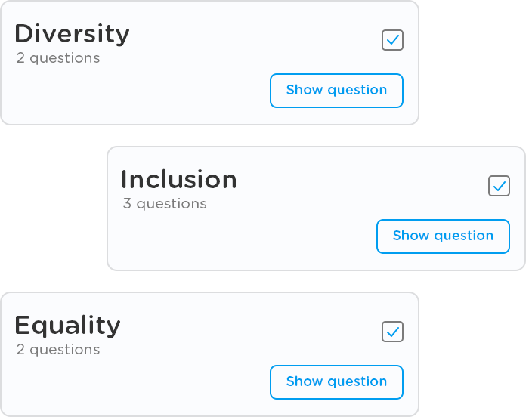Toggle the Inclusion category checkbox
Viewport: 532px width, 417px height.
coord(499,186)
